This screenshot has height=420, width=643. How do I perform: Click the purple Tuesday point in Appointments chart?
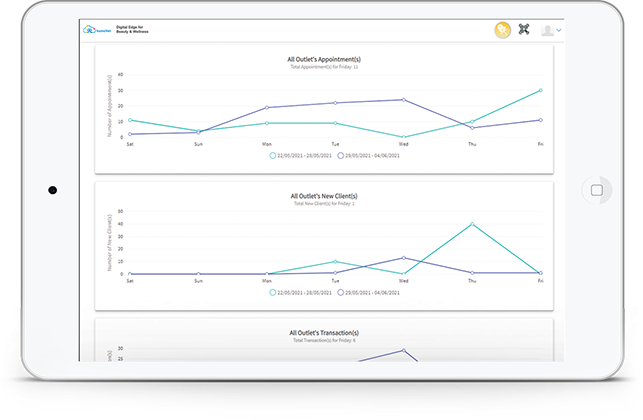[x=335, y=103]
